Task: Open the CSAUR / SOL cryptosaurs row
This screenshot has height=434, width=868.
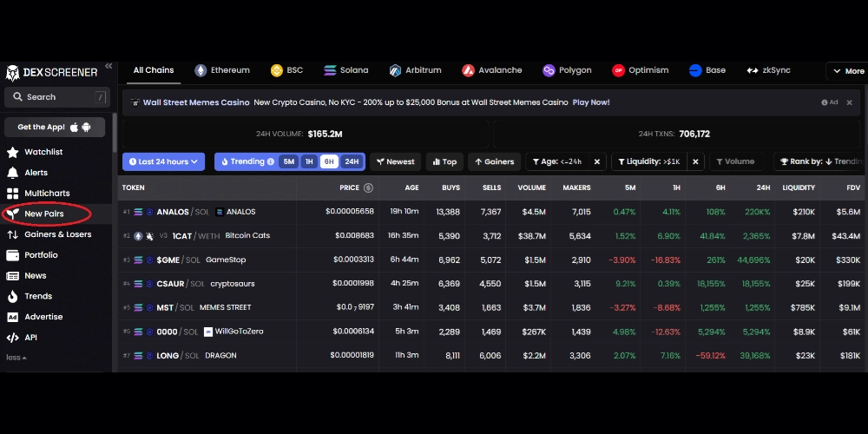Action: pos(493,284)
